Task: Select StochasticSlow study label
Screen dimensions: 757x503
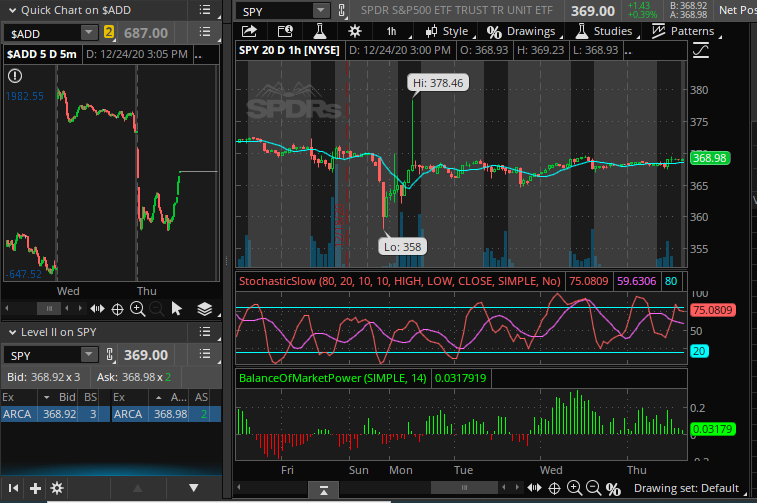Action: [x=400, y=281]
